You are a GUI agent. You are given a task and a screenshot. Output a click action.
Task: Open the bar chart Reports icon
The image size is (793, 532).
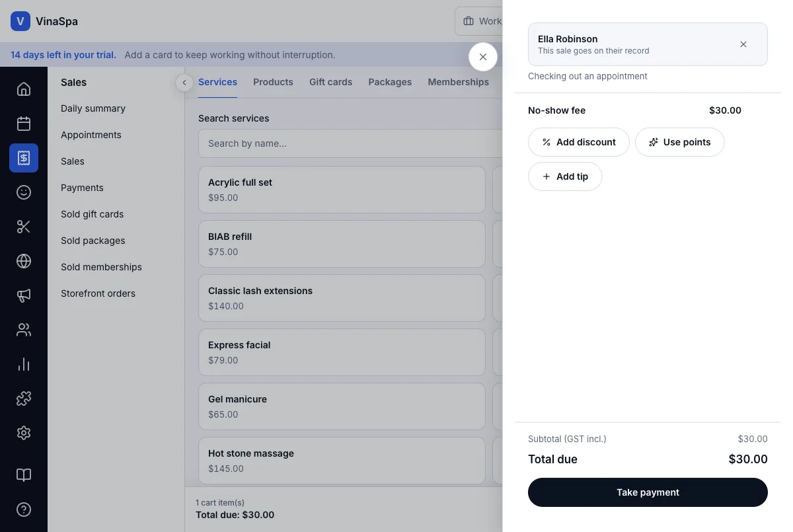pyautogui.click(x=24, y=364)
